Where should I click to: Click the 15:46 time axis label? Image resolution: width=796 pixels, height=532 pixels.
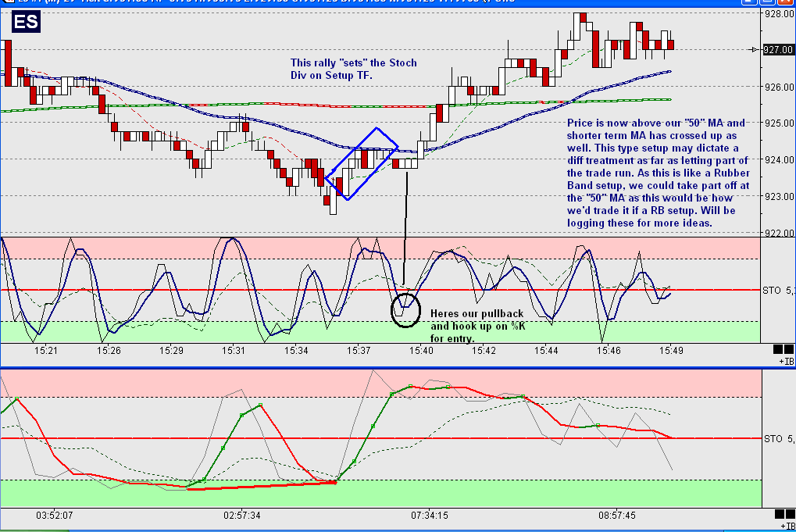pyautogui.click(x=609, y=350)
